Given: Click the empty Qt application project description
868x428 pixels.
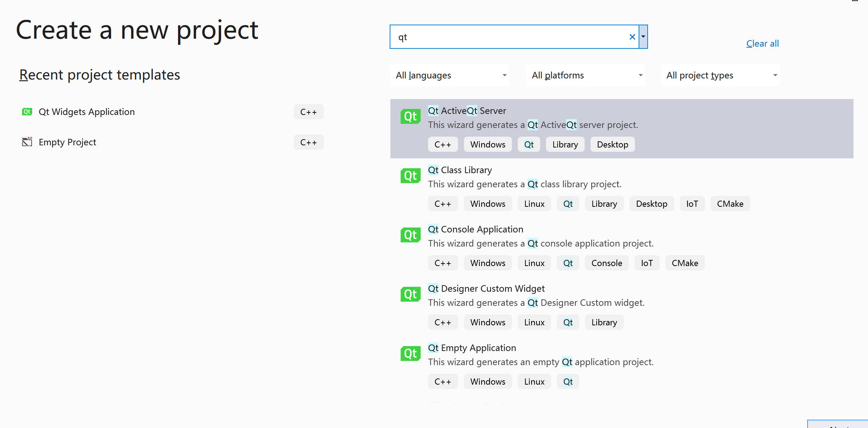Looking at the screenshot, I should pyautogui.click(x=541, y=362).
